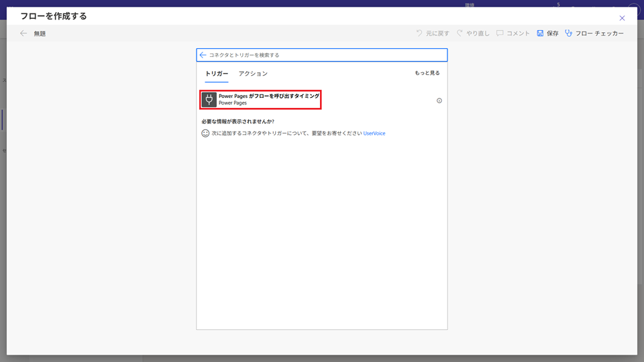
Task: Open the UserVoice link
Action: point(374,133)
